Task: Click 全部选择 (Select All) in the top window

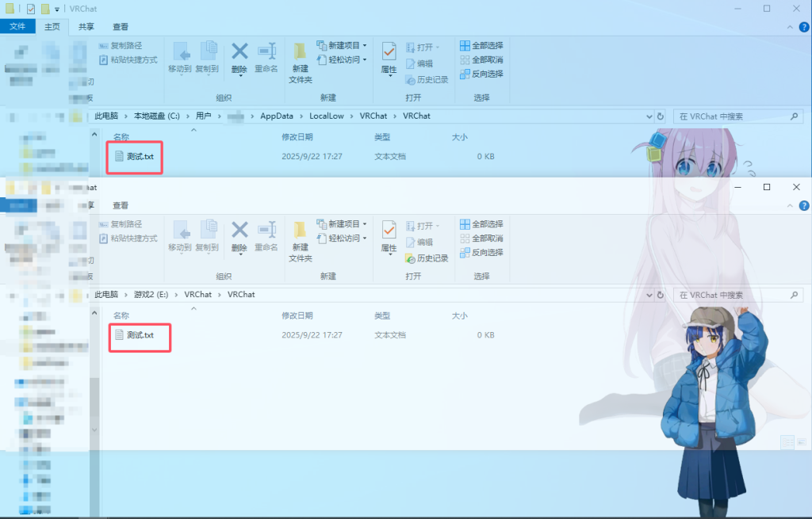Action: pyautogui.click(x=481, y=46)
